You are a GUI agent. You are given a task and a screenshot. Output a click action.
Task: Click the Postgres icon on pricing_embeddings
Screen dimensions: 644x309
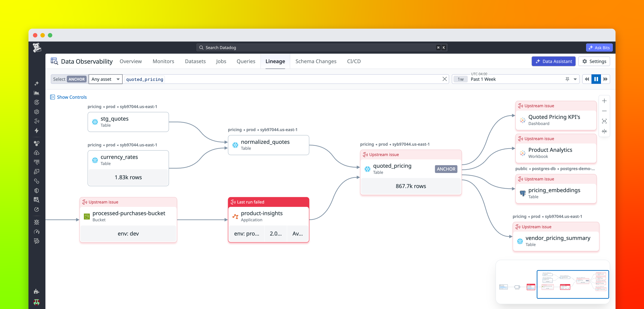[522, 193]
